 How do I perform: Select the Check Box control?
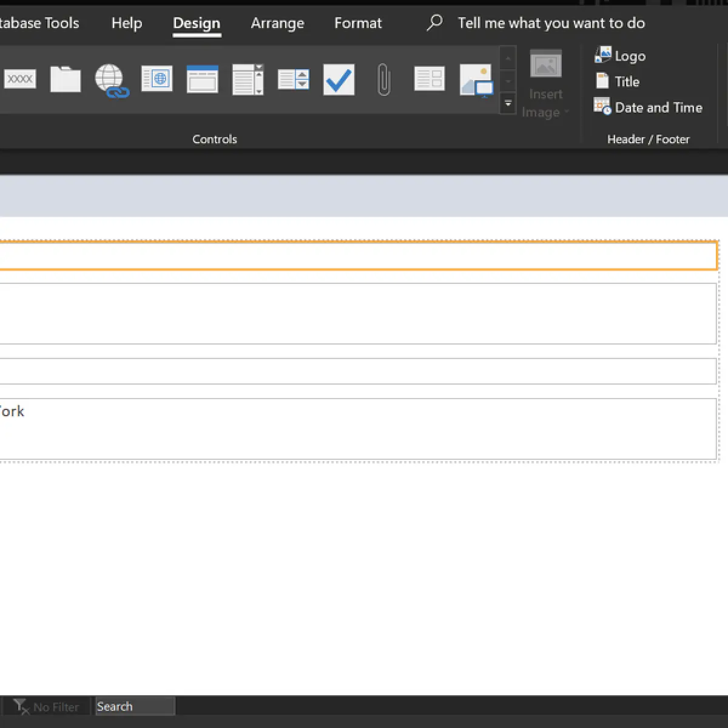[x=339, y=79]
